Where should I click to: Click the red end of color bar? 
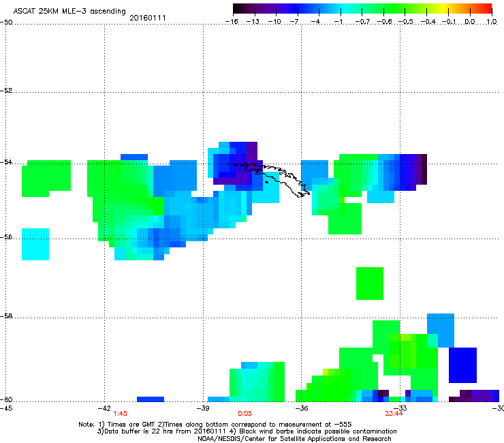tap(488, 9)
